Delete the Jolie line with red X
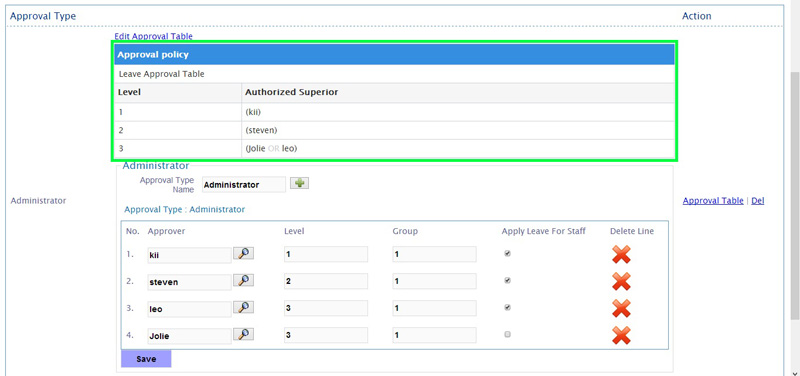800x376 pixels. tap(621, 335)
